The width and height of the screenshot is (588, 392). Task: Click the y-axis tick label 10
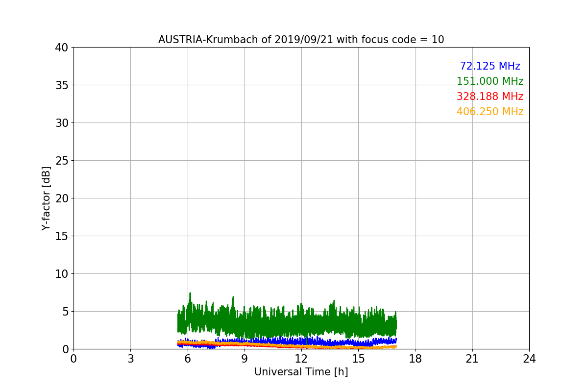tap(62, 274)
